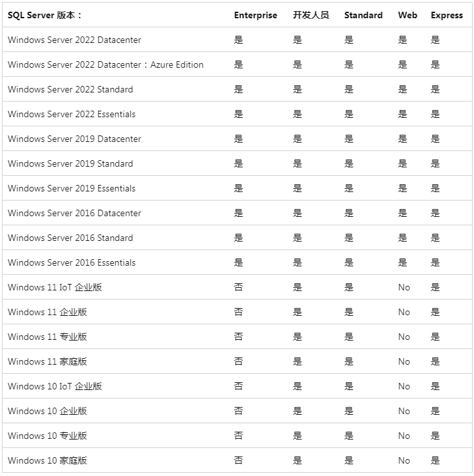Click Enterprise '否' in Windows 11 企业版 row
This screenshot has width=474, height=476.
click(238, 312)
